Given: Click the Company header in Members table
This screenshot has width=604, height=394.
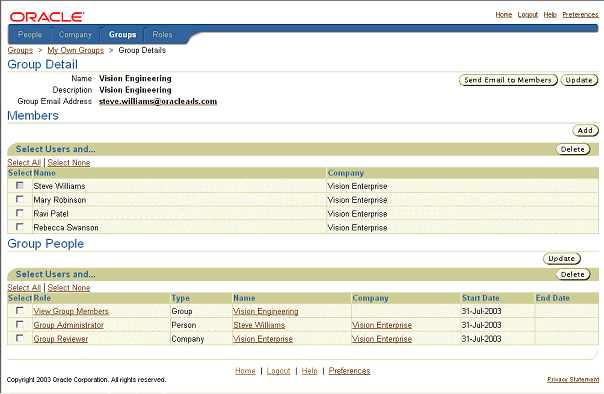Looking at the screenshot, I should [346, 173].
